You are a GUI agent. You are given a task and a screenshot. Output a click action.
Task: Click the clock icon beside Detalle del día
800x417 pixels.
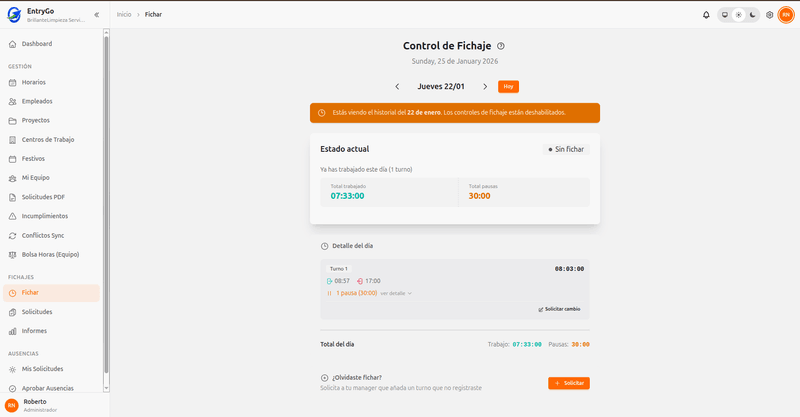324,246
